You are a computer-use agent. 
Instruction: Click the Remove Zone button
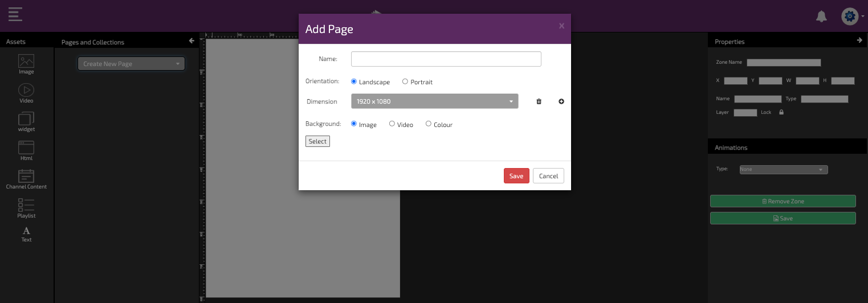(783, 201)
